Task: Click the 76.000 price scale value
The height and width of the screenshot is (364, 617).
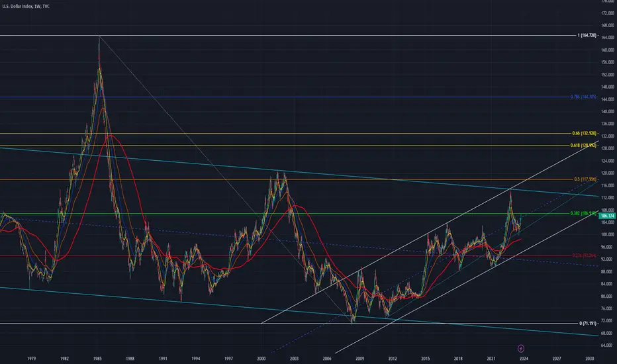Action: [608, 308]
